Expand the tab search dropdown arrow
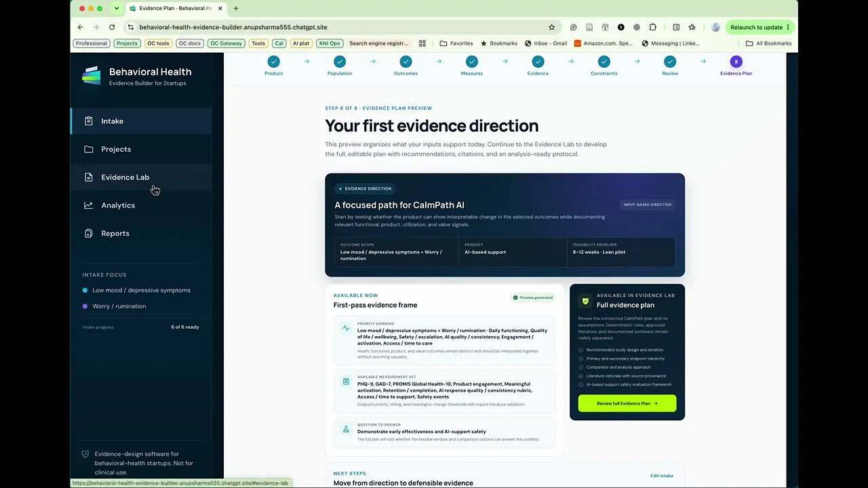The width and height of the screenshot is (868, 488). (x=117, y=8)
